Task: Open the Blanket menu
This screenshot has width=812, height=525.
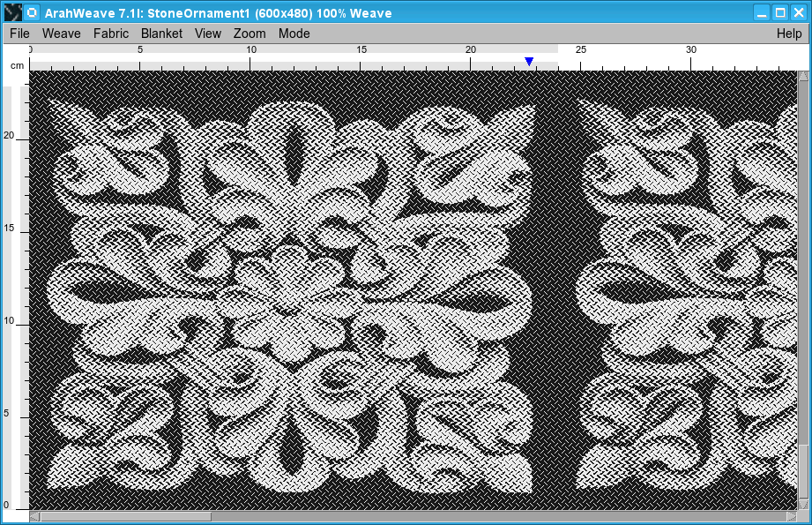Action: tap(161, 34)
